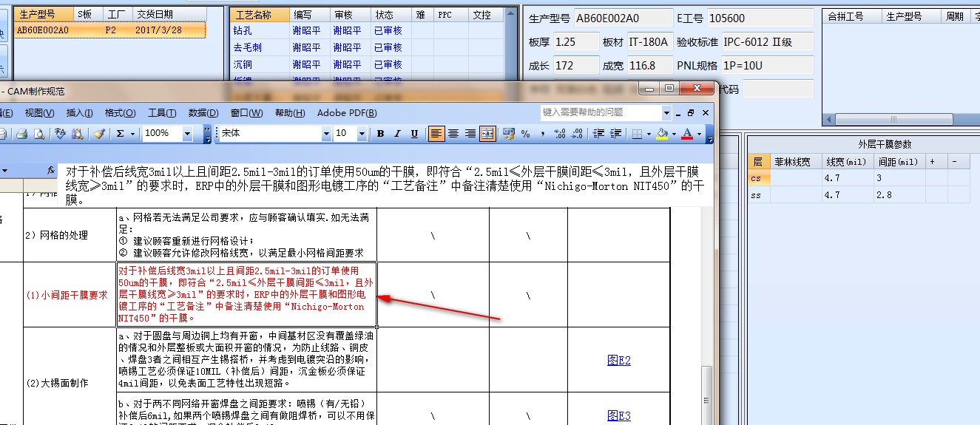The image size is (980, 425).
Task: Open the 宋体 font name dropdown
Action: tap(326, 134)
